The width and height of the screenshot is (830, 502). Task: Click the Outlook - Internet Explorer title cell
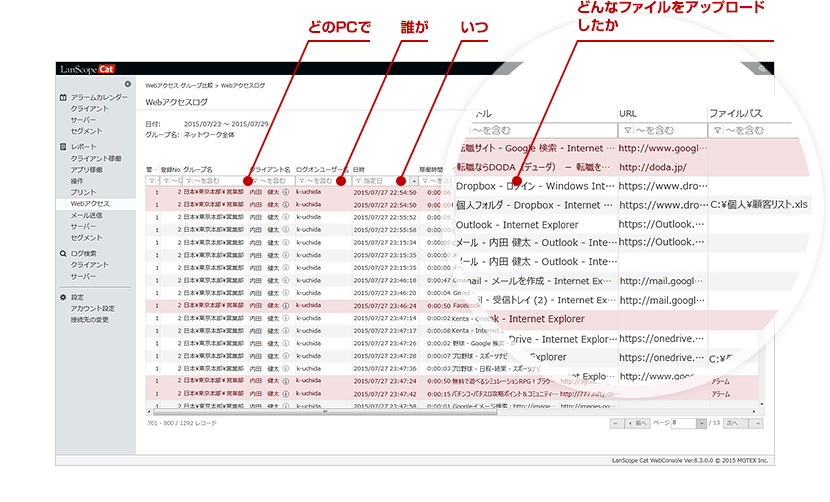(x=517, y=225)
